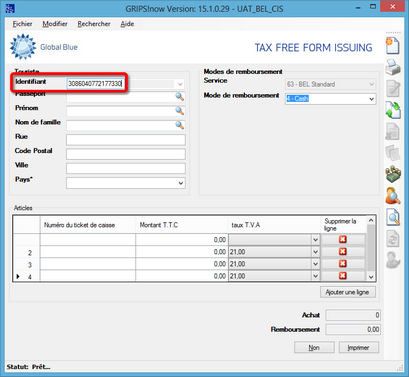Click the Ajouter une ligne button

348,292
